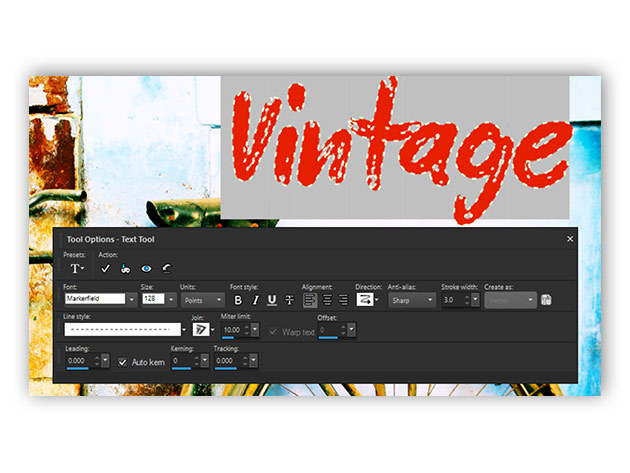Expand the Line style dropdown arrow
The width and height of the screenshot is (630, 473).
tap(184, 330)
